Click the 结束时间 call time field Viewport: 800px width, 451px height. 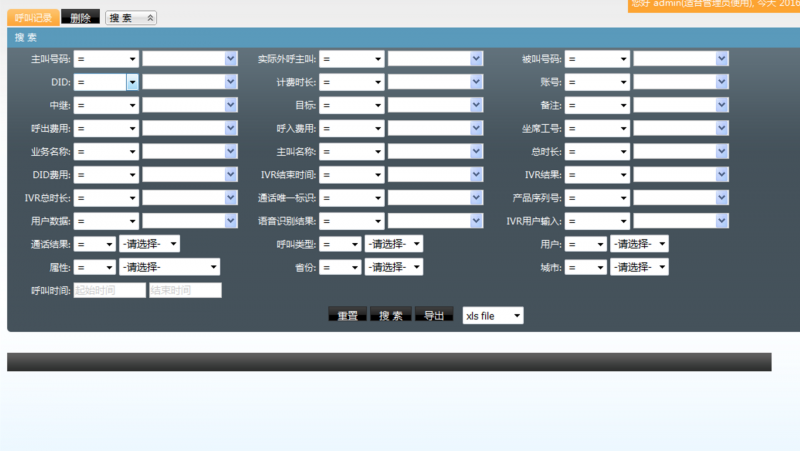pos(184,290)
